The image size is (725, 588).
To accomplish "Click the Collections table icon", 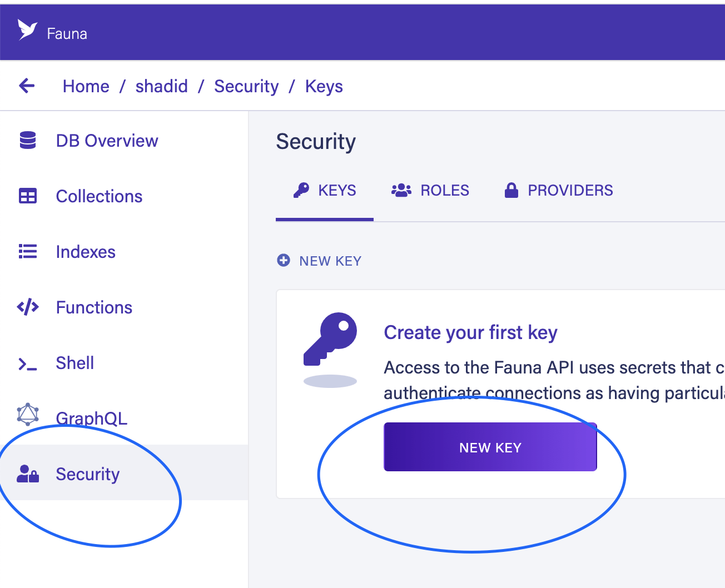I will click(x=28, y=196).
